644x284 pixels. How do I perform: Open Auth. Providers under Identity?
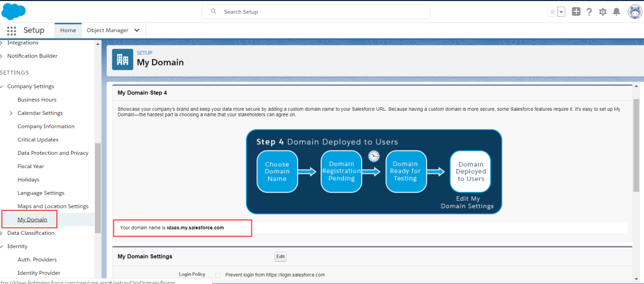(x=37, y=260)
